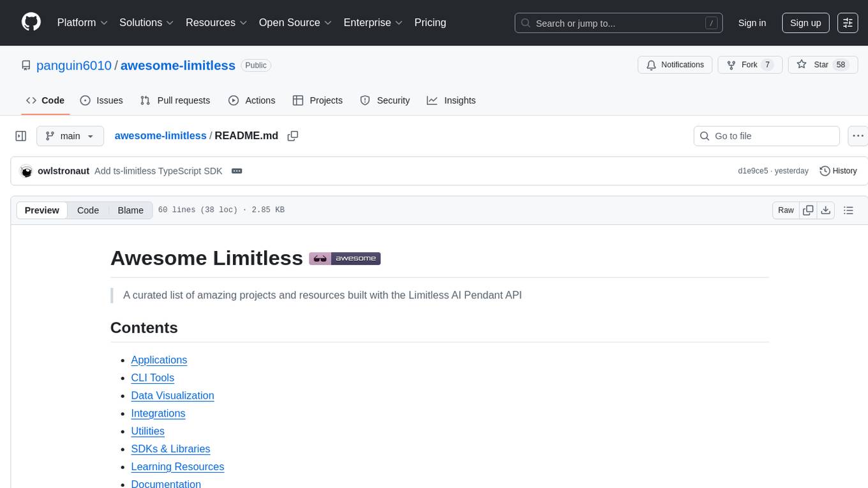
Task: Click Sign in
Action: pyautogui.click(x=752, y=23)
